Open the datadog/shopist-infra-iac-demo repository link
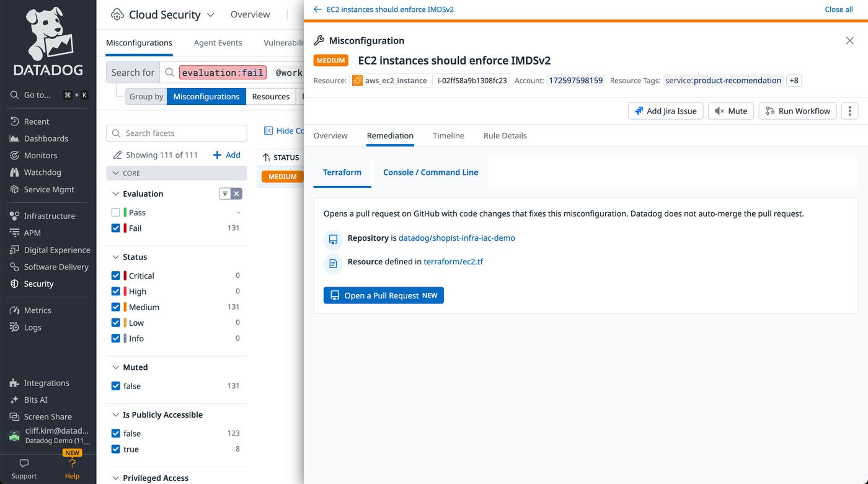Viewport: 868px width, 484px height. coord(456,238)
